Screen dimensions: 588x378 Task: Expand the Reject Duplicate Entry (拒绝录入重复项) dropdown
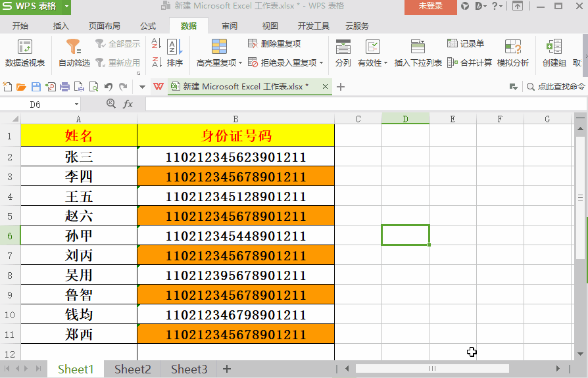321,63
